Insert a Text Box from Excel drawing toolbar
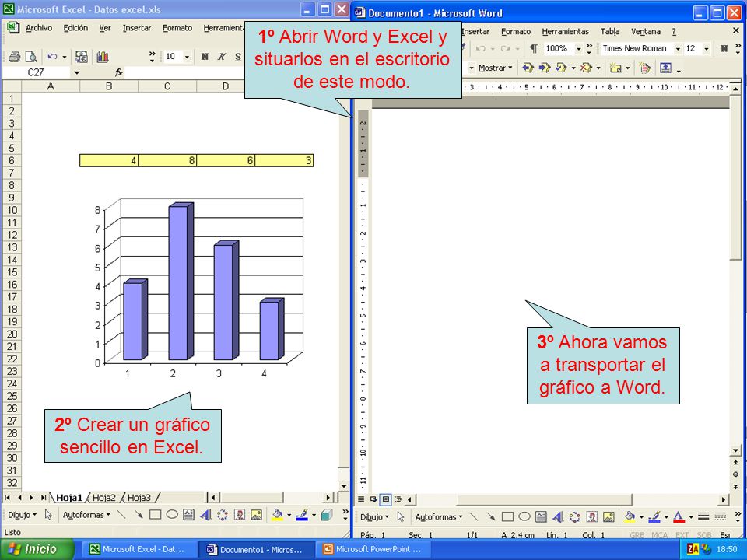The height and width of the screenshot is (560, 747). (x=188, y=515)
